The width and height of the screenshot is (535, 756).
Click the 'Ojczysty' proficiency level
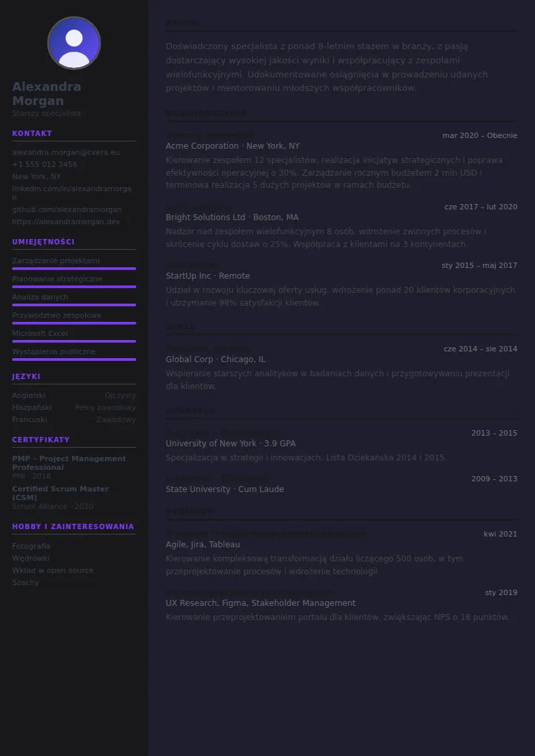pyautogui.click(x=120, y=395)
